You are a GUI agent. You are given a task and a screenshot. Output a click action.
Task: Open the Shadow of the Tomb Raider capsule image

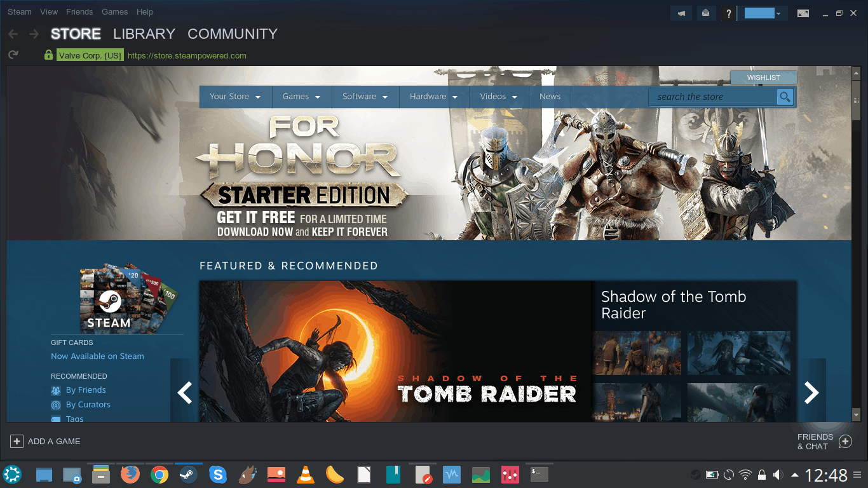click(x=395, y=351)
